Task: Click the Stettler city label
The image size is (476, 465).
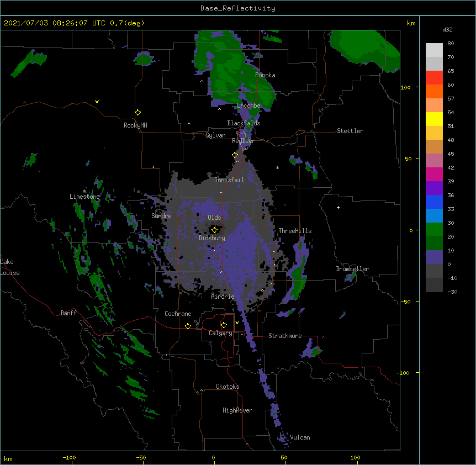Action: (x=350, y=131)
